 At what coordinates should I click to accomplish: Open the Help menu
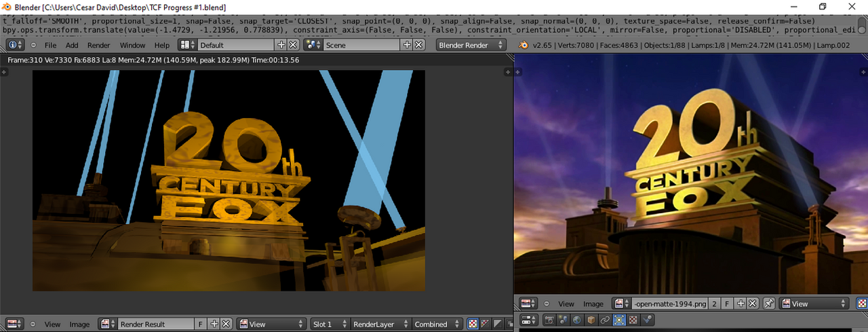point(162,45)
